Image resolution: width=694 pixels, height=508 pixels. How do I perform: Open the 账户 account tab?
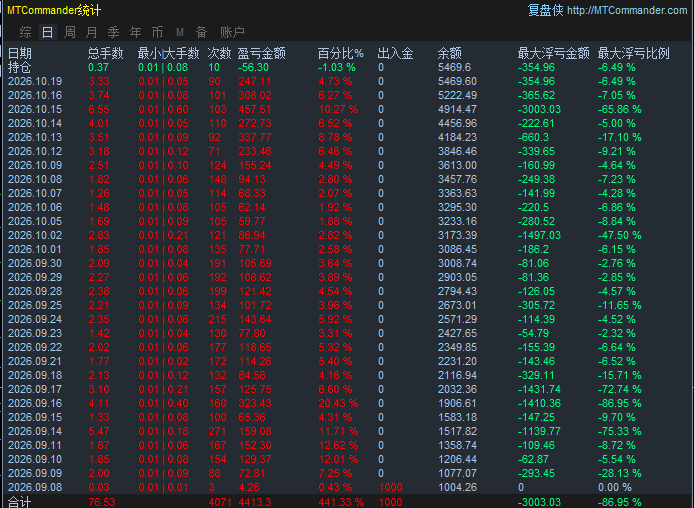pyautogui.click(x=232, y=32)
